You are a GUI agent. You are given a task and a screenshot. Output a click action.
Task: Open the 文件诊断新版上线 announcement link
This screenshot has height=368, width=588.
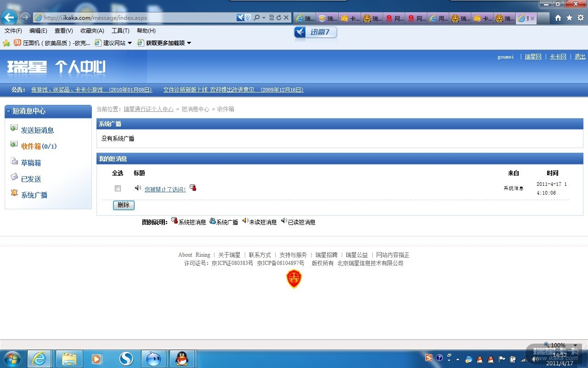[234, 90]
